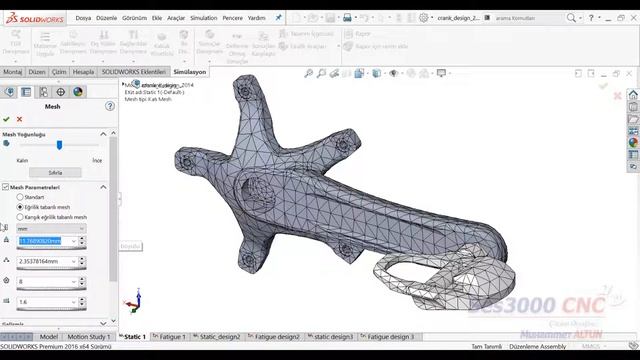Click Previous View icon in view toolbar
The height and width of the screenshot is (360, 640).
point(334,73)
